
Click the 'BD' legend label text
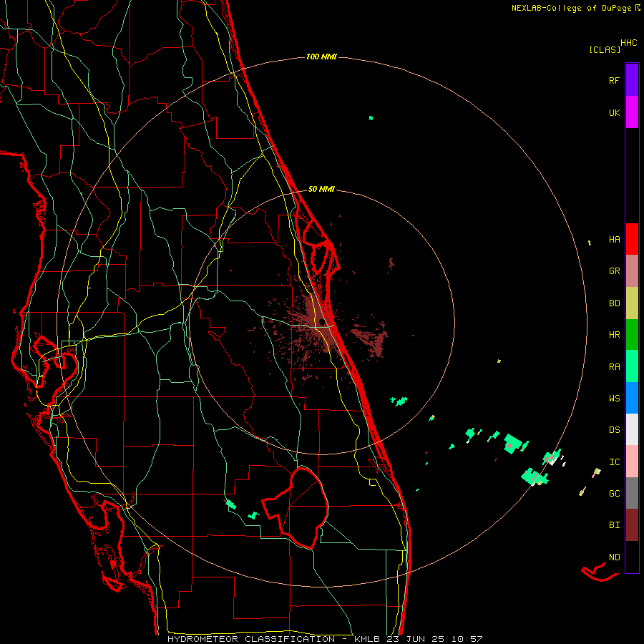pos(614,303)
